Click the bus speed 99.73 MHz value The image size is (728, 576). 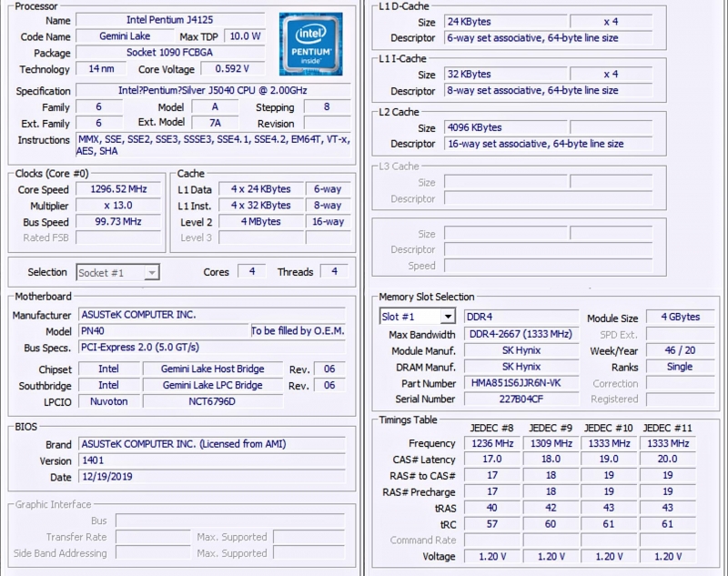(x=118, y=221)
